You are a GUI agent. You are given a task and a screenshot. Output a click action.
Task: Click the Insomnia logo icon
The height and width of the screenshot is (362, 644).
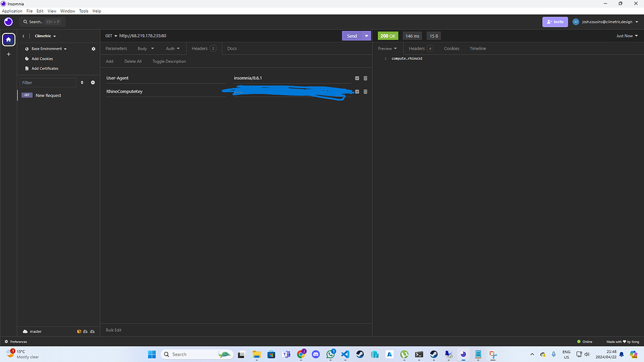8,22
